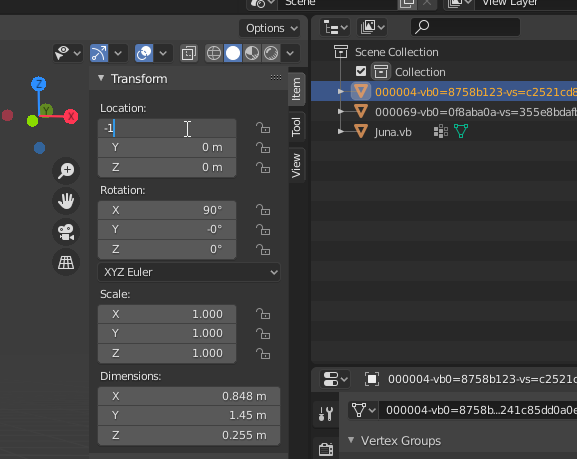577x459 pixels.
Task: Switch to material preview shading
Action: (252, 53)
